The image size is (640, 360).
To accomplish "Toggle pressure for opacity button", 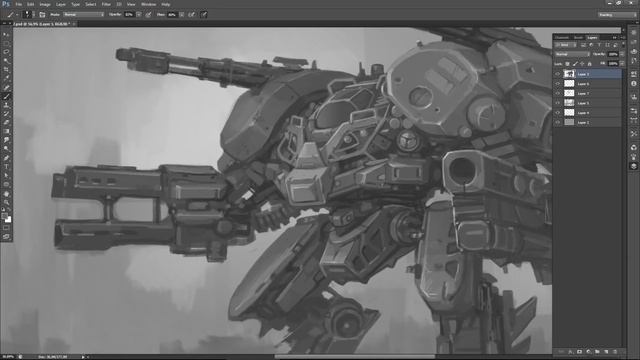I will 149,15.
